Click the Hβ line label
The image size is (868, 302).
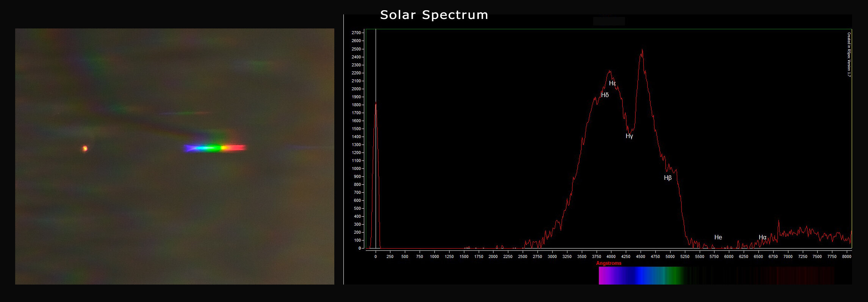(668, 178)
